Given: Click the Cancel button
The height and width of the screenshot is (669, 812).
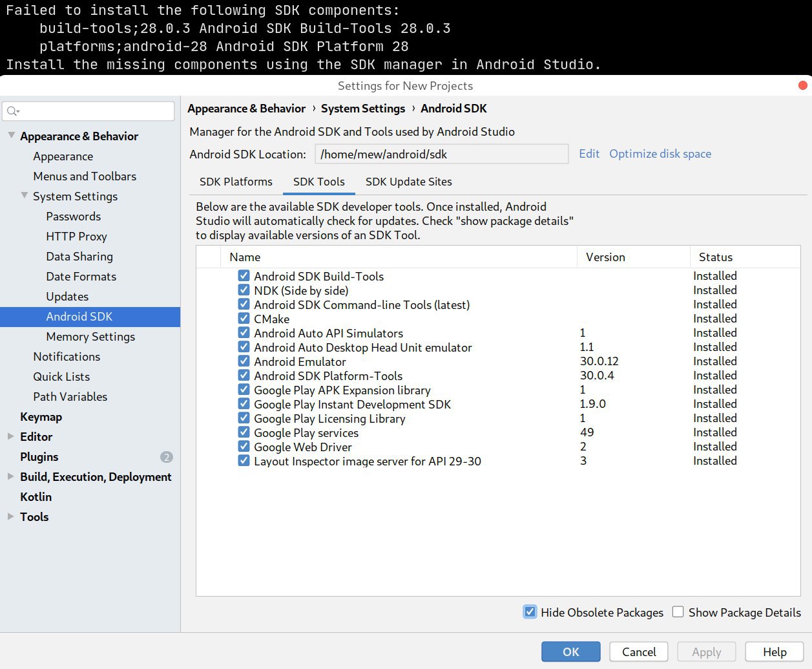Looking at the screenshot, I should click(x=639, y=652).
